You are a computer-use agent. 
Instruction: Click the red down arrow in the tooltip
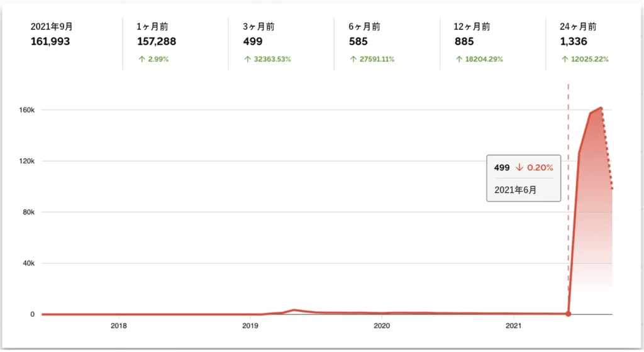(x=519, y=168)
